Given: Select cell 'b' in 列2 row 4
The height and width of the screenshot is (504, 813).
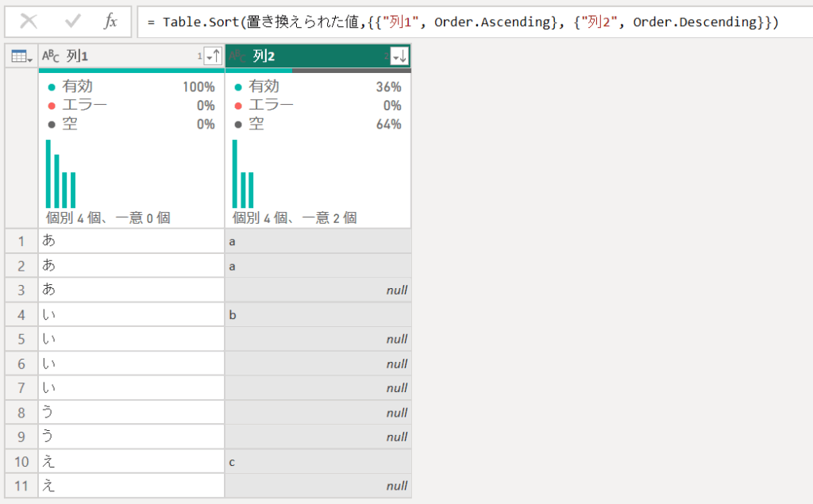Looking at the screenshot, I should [318, 315].
